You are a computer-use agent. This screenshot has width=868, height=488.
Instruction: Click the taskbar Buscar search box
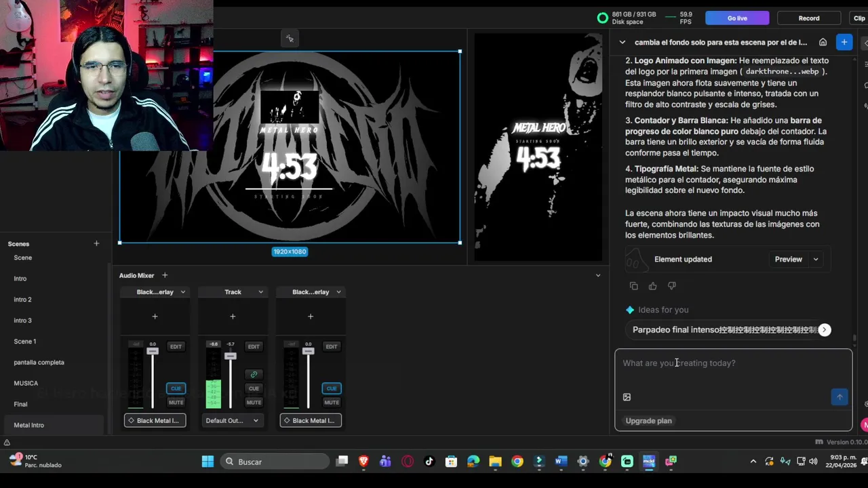coord(275,462)
